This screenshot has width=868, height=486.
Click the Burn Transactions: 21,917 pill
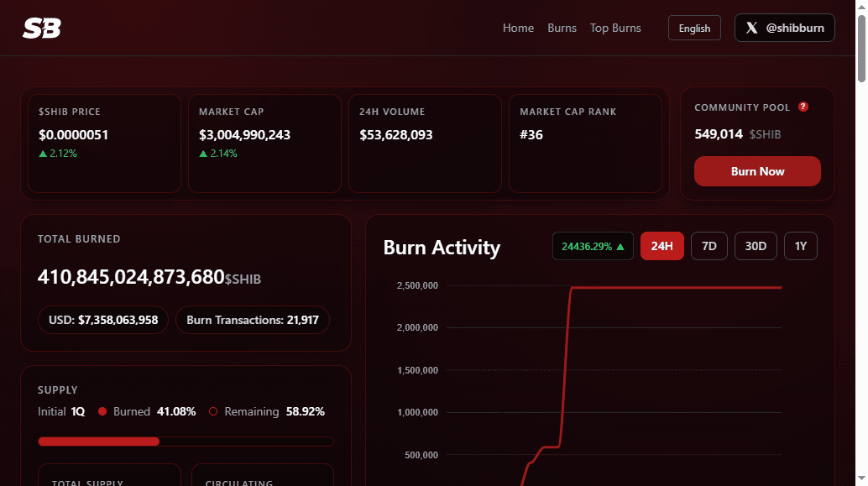pos(253,320)
